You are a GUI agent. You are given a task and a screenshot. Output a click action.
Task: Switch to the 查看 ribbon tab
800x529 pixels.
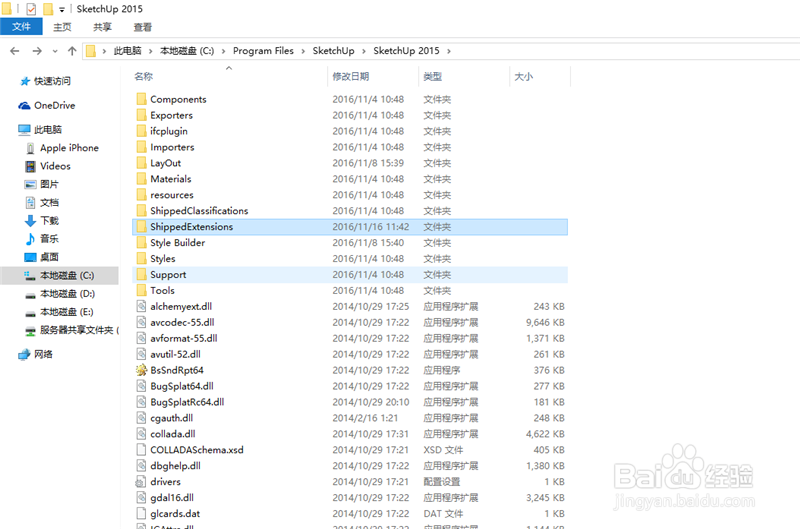click(142, 27)
